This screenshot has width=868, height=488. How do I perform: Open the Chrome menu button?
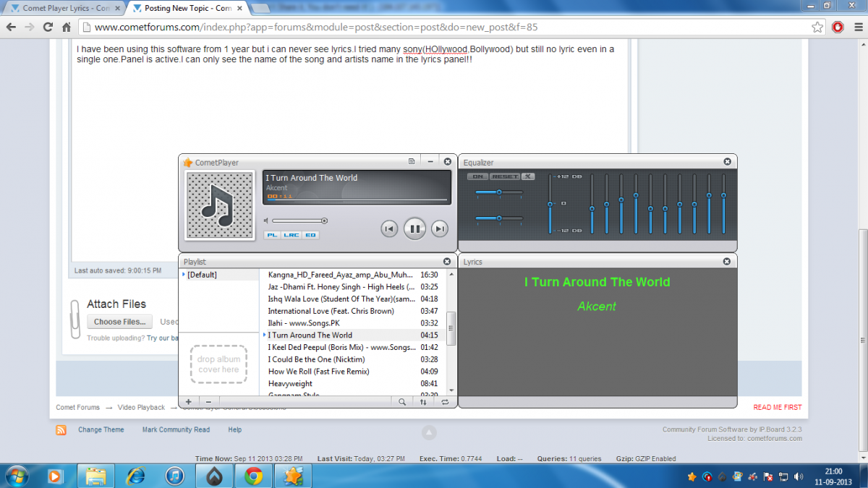[857, 27]
